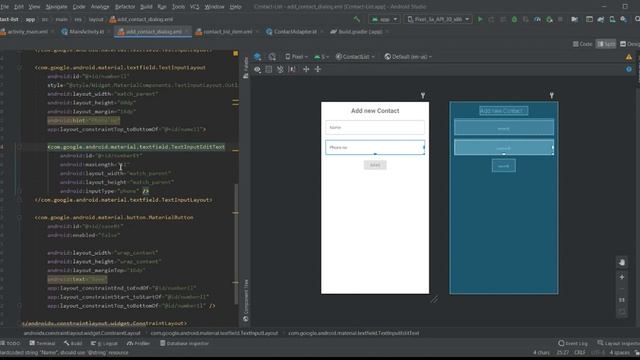Open the Layout Inspector tool window
The image size is (640, 360).
(619, 343)
